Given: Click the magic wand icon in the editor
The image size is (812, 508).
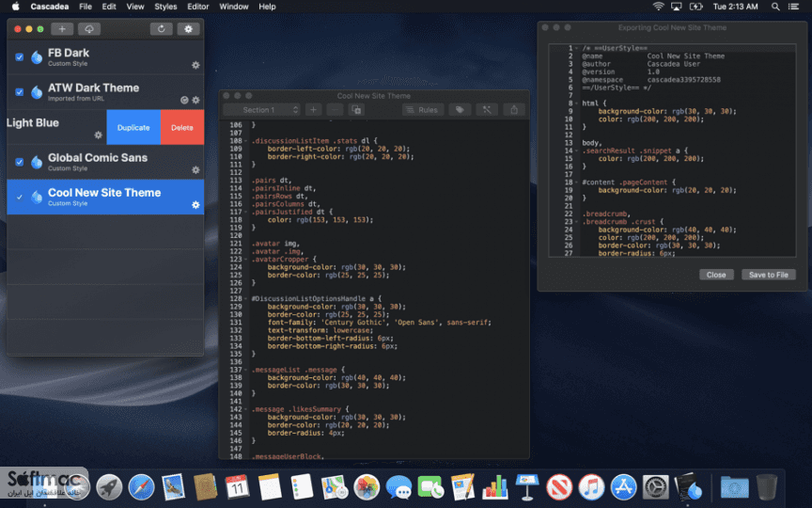Looking at the screenshot, I should click(487, 109).
